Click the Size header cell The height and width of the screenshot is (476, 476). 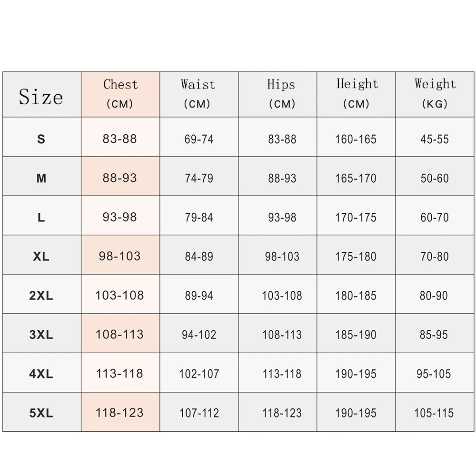pos(42,94)
